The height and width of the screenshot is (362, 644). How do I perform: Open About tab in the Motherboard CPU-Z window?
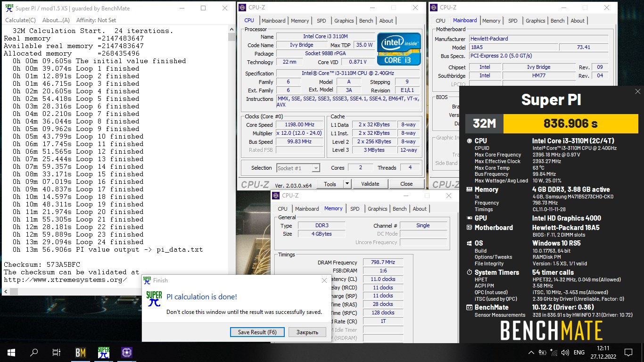578,21
